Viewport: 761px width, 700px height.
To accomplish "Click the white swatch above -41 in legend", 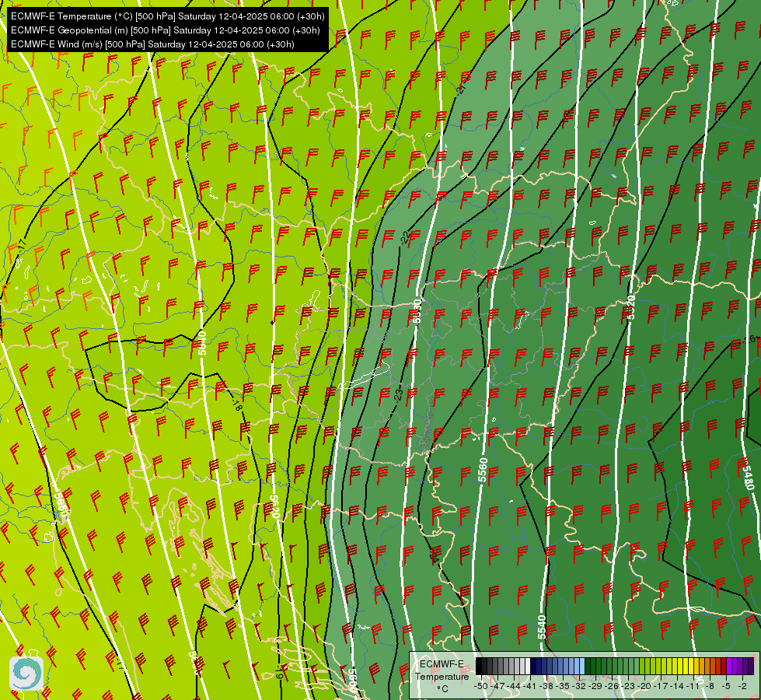I will pyautogui.click(x=528, y=666).
